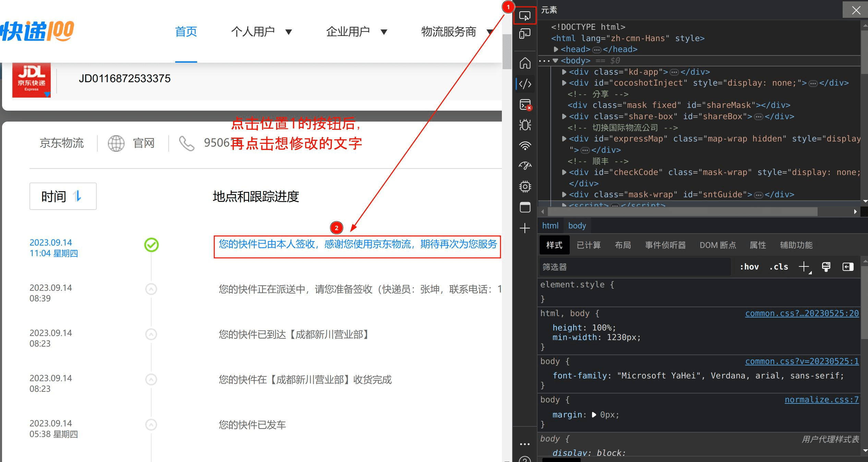
Task: Open normalize.css:7 source link
Action: pos(822,400)
